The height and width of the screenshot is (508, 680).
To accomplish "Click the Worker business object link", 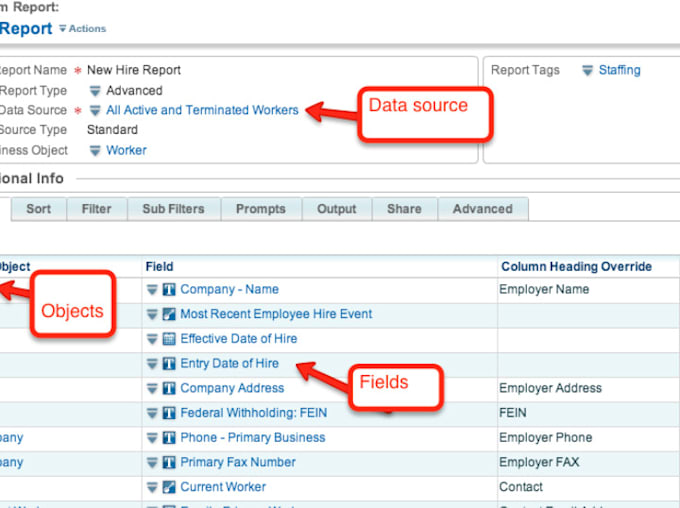I will (x=126, y=151).
